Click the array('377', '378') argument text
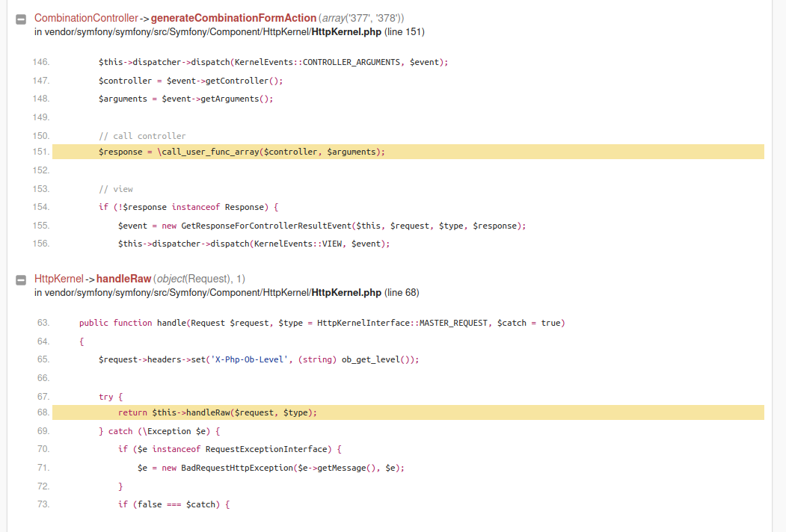This screenshot has width=786, height=532. click(361, 18)
